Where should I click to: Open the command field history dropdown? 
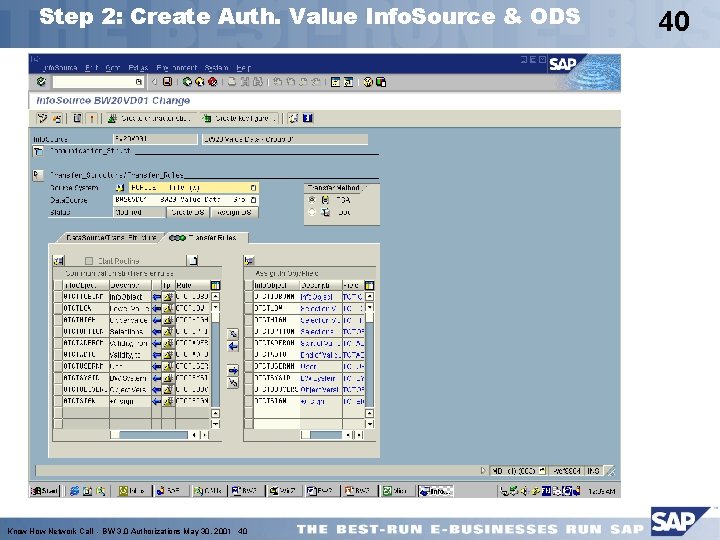coord(139,82)
